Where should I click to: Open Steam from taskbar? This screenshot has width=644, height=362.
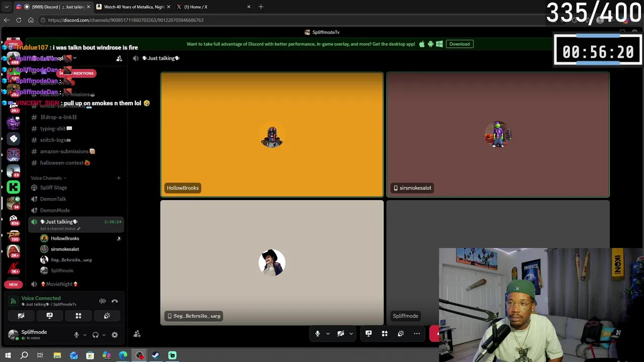click(156, 355)
